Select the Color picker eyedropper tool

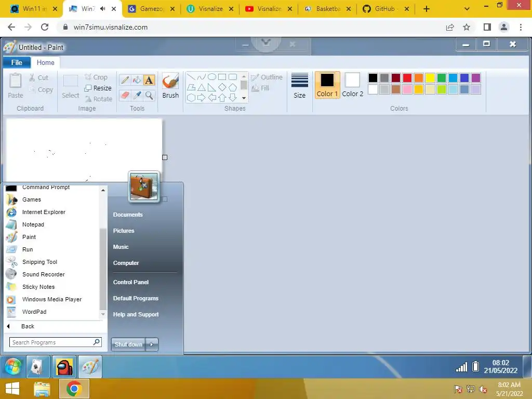click(x=137, y=96)
